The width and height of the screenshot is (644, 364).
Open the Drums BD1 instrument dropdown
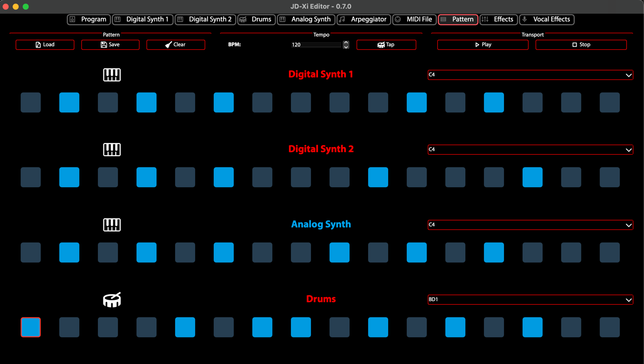(x=530, y=300)
